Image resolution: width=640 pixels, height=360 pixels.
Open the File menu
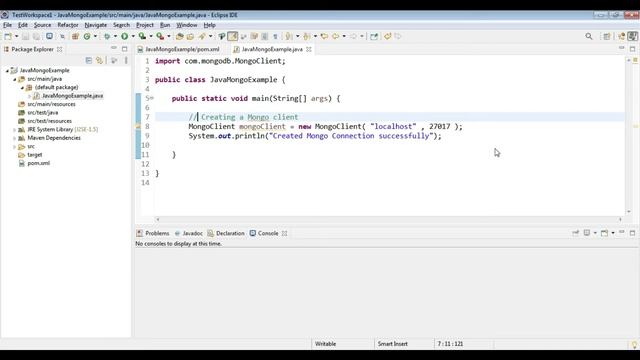7,25
